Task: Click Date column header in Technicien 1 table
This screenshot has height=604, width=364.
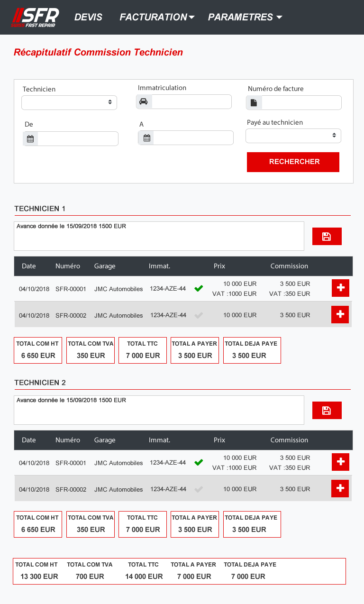Action: (29, 266)
